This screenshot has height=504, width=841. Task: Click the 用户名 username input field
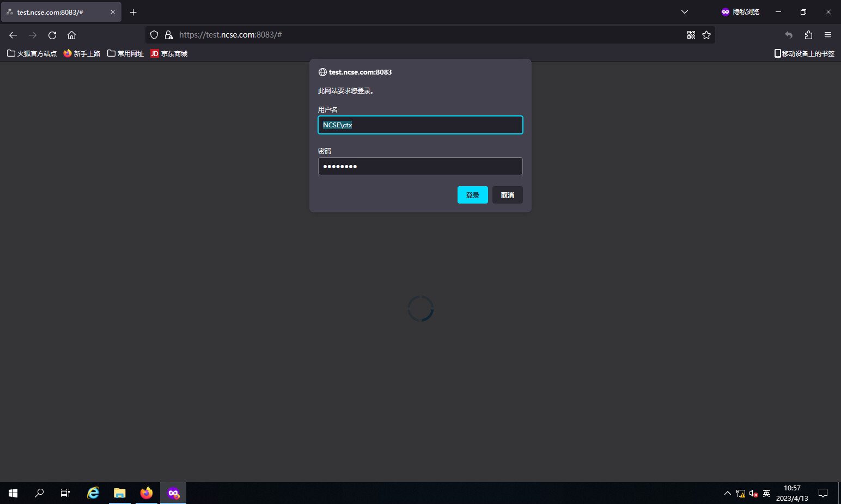(x=420, y=125)
